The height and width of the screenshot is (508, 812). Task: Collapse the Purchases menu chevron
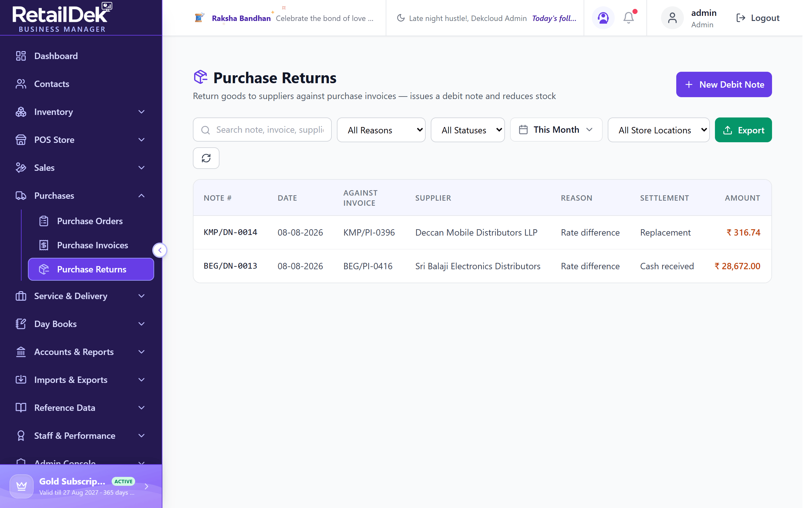click(141, 196)
